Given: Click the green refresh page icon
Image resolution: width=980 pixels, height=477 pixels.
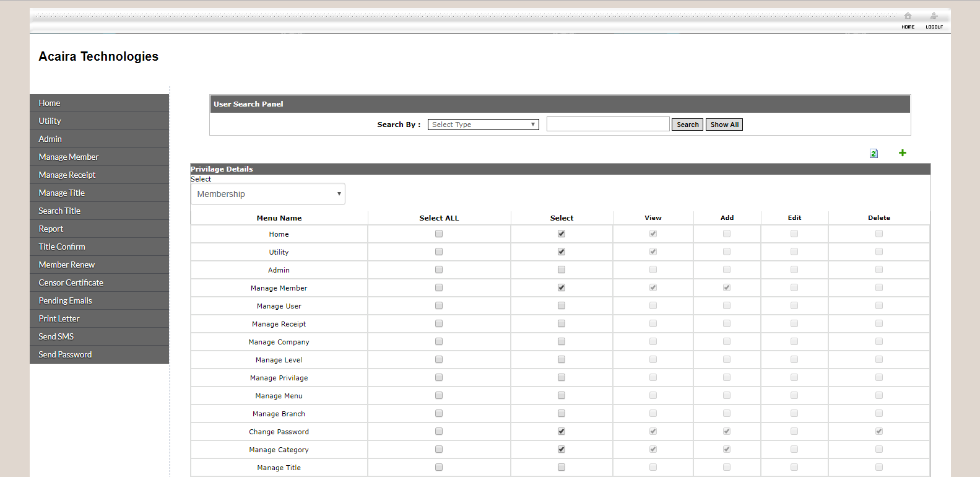Looking at the screenshot, I should (x=874, y=154).
